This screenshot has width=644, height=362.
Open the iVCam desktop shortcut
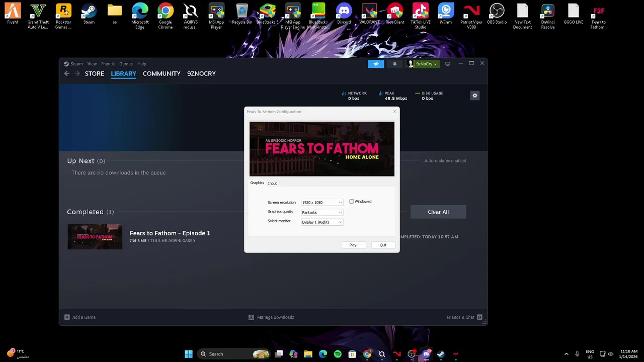[446, 15]
